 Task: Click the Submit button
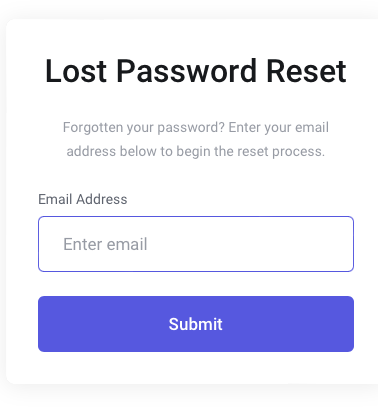196,324
